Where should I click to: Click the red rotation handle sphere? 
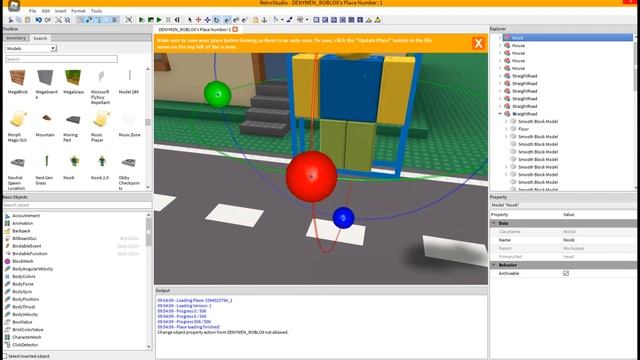pyautogui.click(x=311, y=176)
